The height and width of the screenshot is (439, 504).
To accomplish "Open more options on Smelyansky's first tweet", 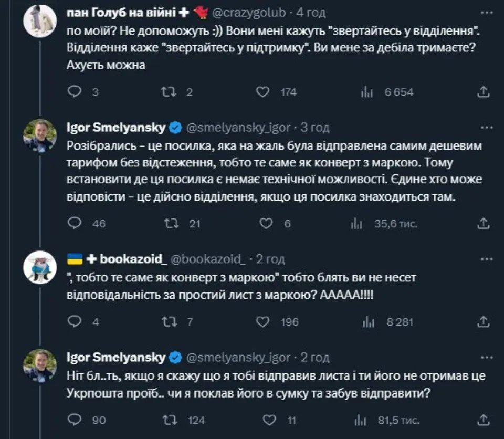I will point(487,127).
